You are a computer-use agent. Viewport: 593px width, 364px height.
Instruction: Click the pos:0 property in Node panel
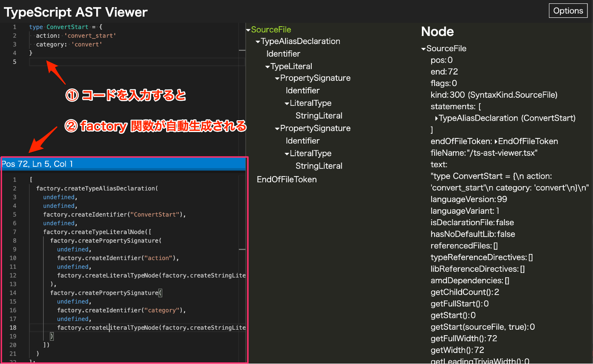442,60
